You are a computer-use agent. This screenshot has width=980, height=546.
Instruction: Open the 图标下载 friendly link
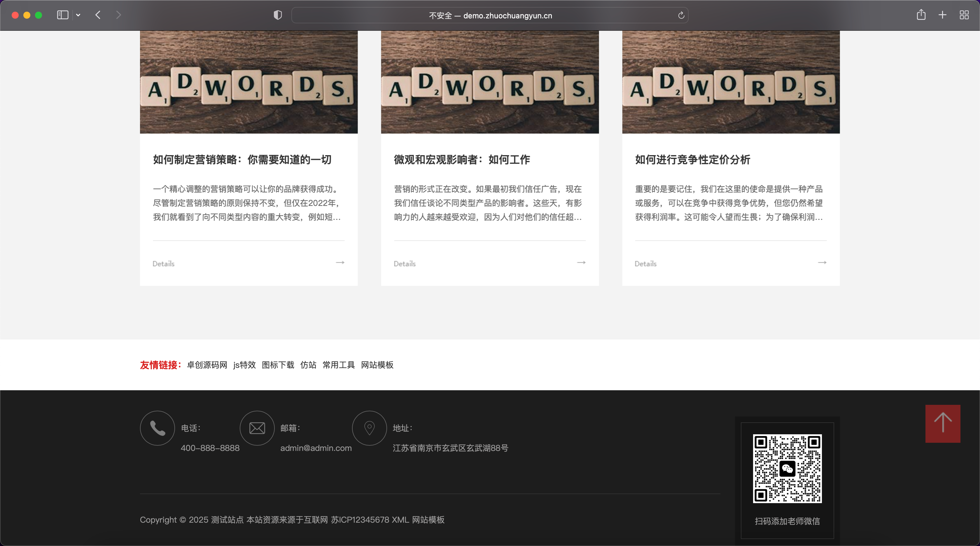278,365
